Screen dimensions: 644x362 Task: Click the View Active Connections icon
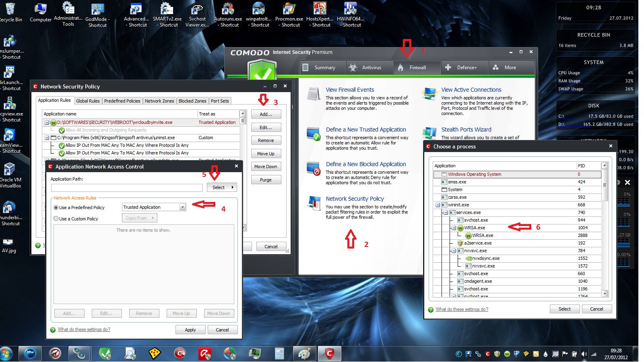tap(429, 94)
